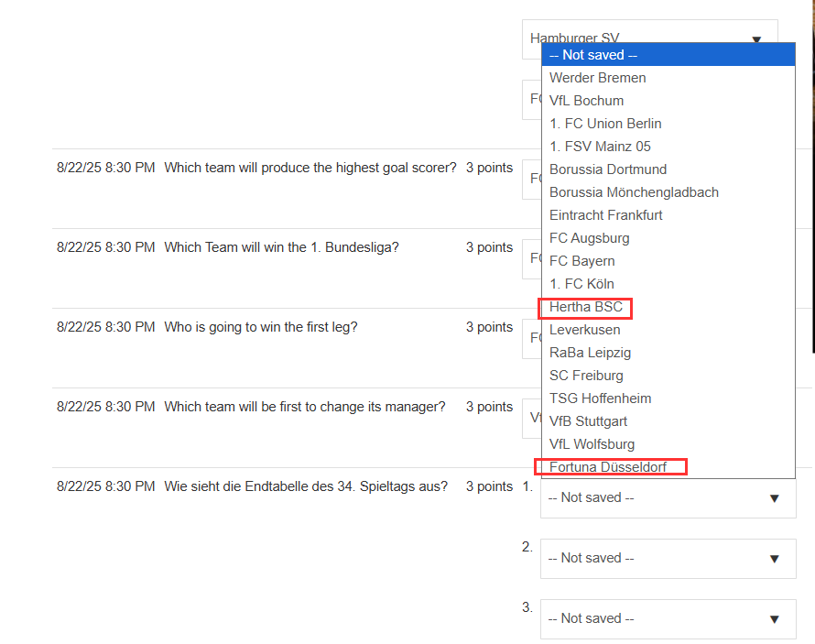Choose FC Augsburg from the list

pyautogui.click(x=668, y=237)
